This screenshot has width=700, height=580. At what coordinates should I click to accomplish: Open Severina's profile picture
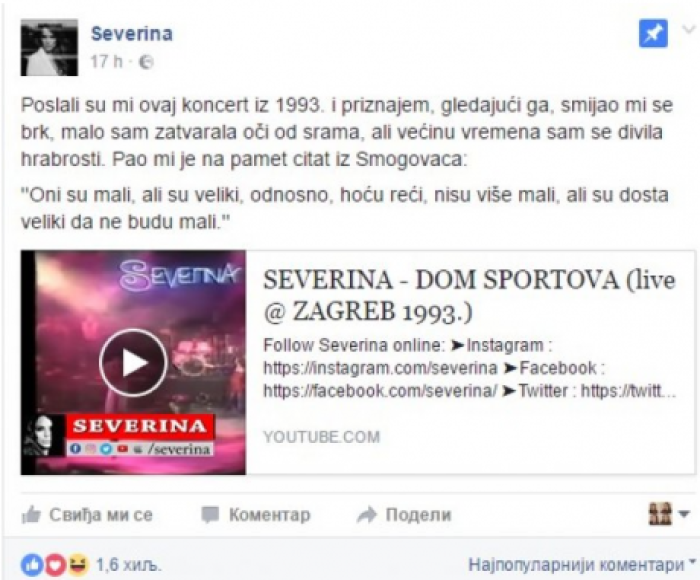[x=49, y=47]
